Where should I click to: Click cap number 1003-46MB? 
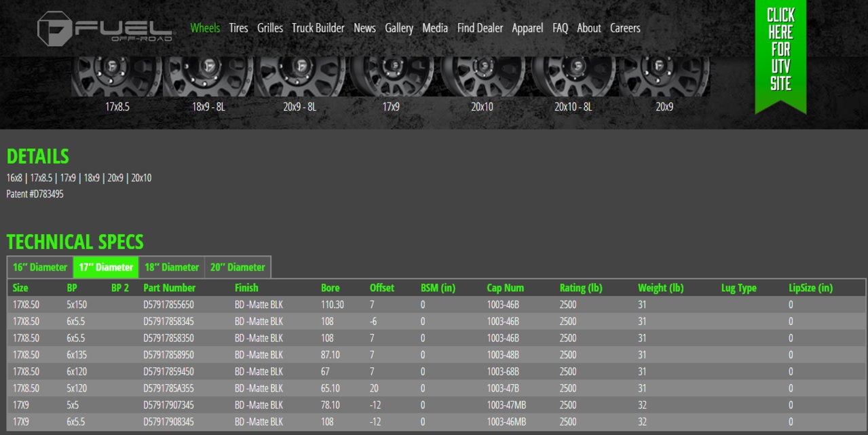coord(506,421)
